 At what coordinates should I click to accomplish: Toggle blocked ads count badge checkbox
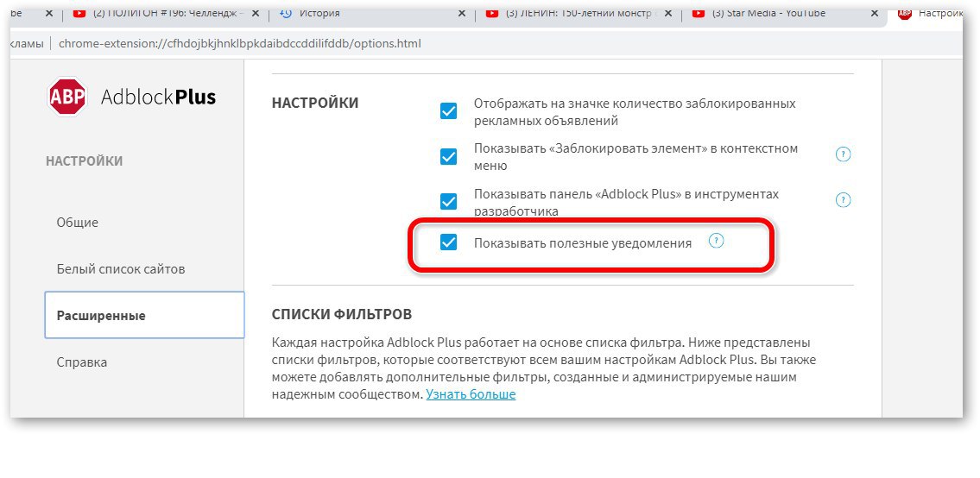(448, 111)
